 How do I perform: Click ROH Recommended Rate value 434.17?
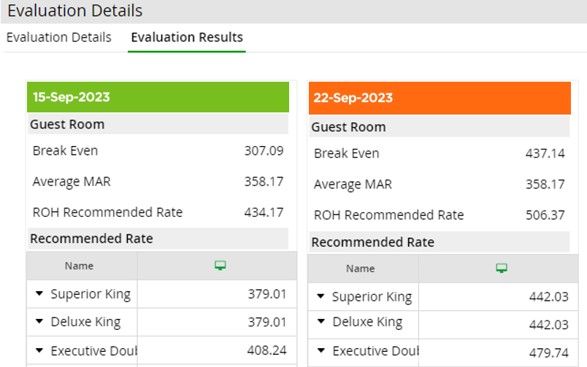click(264, 212)
